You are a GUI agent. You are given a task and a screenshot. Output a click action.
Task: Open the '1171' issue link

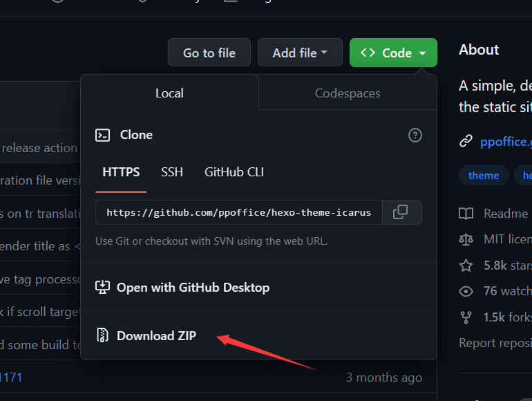coord(11,377)
